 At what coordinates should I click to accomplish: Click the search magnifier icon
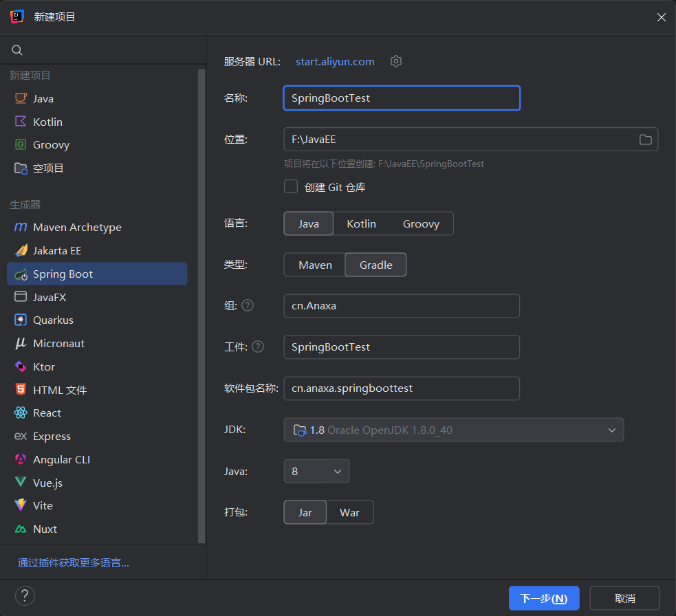(17, 50)
